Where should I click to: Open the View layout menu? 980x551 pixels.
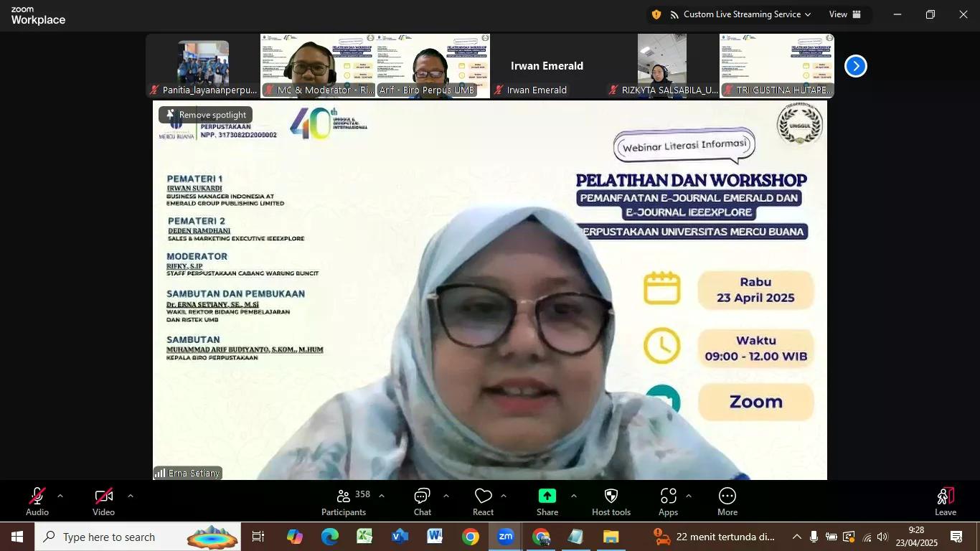pyautogui.click(x=844, y=14)
